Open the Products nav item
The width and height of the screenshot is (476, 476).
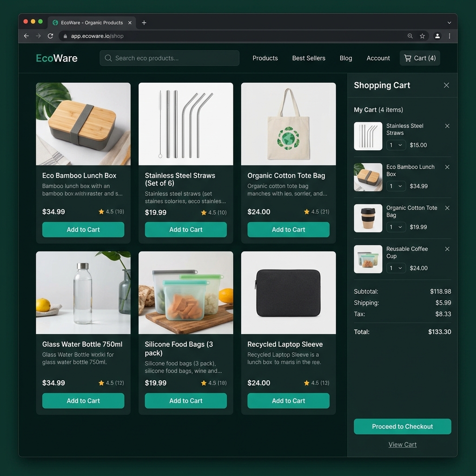265,58
